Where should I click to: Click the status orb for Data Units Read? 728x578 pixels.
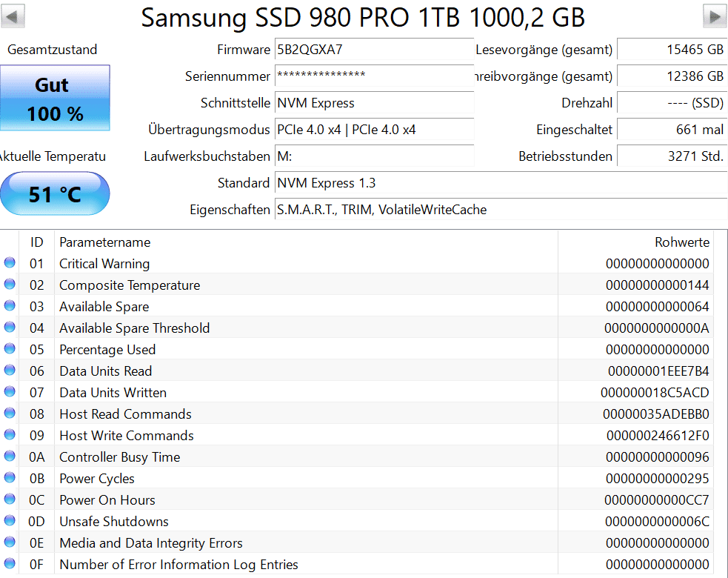10,370
